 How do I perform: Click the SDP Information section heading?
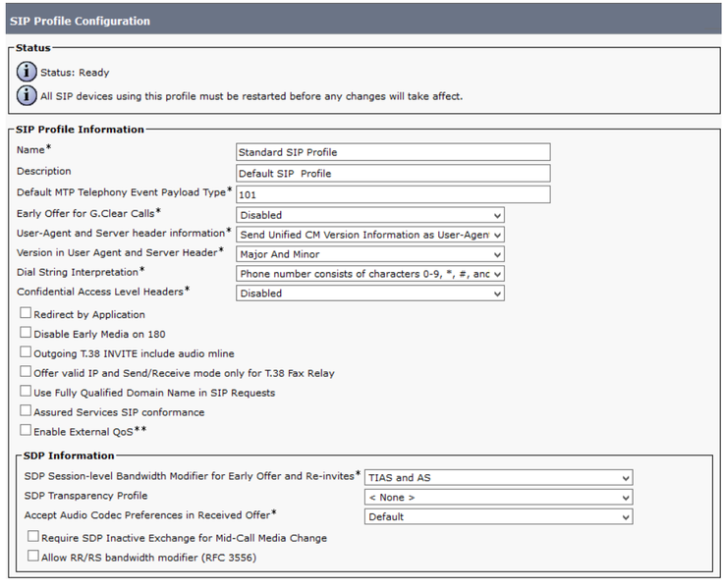click(x=69, y=455)
